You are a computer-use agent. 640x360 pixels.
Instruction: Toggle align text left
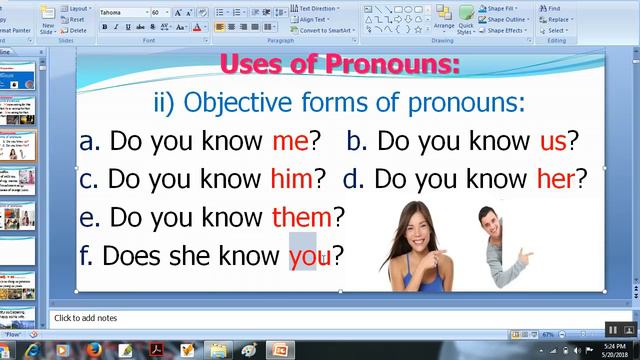click(x=220, y=27)
